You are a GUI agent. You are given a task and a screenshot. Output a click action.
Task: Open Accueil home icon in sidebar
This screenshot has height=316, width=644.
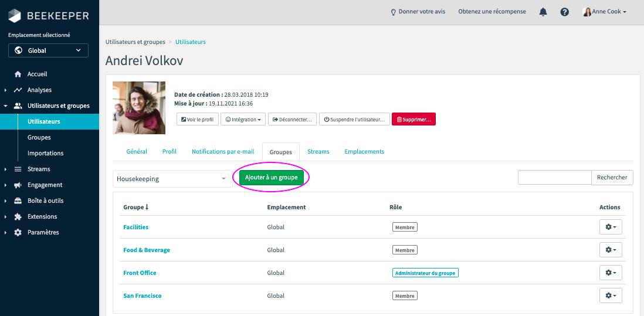(18, 74)
